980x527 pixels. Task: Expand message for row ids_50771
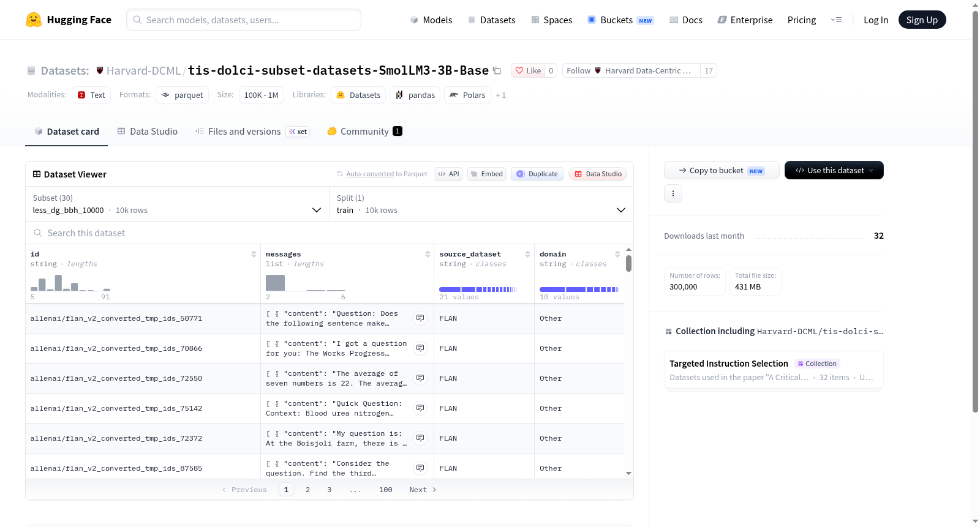point(420,318)
